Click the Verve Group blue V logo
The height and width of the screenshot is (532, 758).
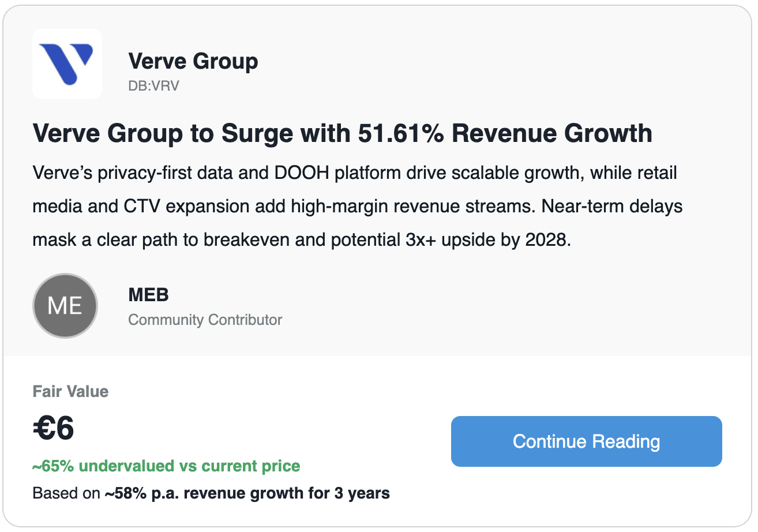pyautogui.click(x=67, y=63)
